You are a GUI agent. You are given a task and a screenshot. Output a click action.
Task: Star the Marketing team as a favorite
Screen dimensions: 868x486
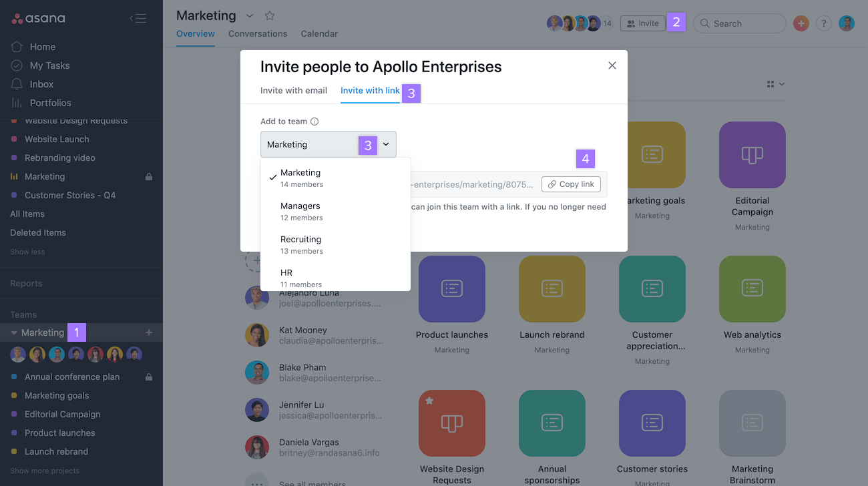270,15
